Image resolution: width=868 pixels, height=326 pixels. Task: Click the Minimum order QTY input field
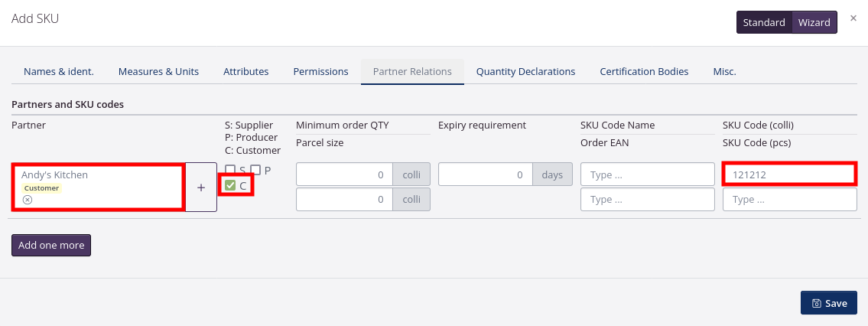[x=344, y=174]
